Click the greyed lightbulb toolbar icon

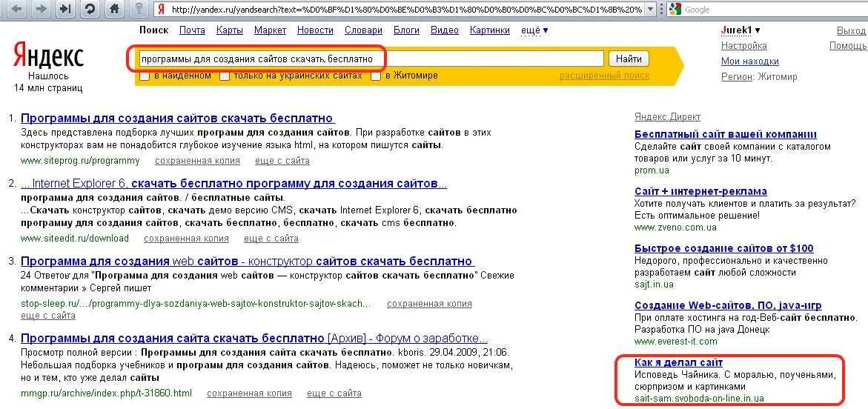[139, 9]
